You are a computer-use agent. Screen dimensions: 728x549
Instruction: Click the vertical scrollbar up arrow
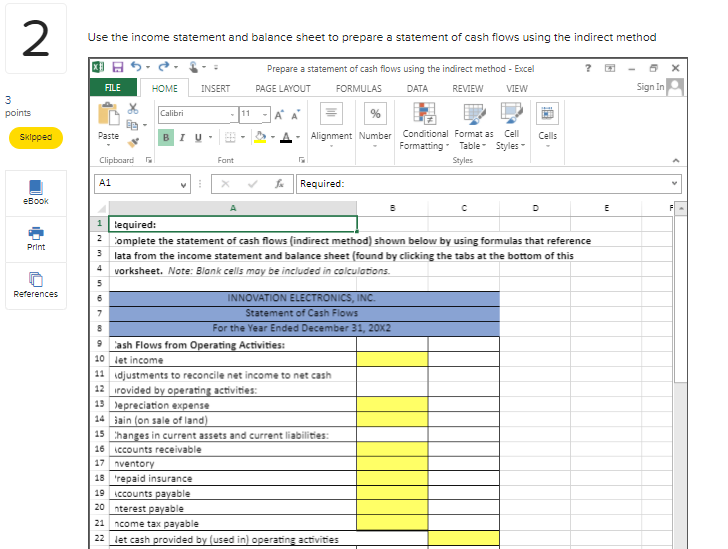pyautogui.click(x=681, y=209)
